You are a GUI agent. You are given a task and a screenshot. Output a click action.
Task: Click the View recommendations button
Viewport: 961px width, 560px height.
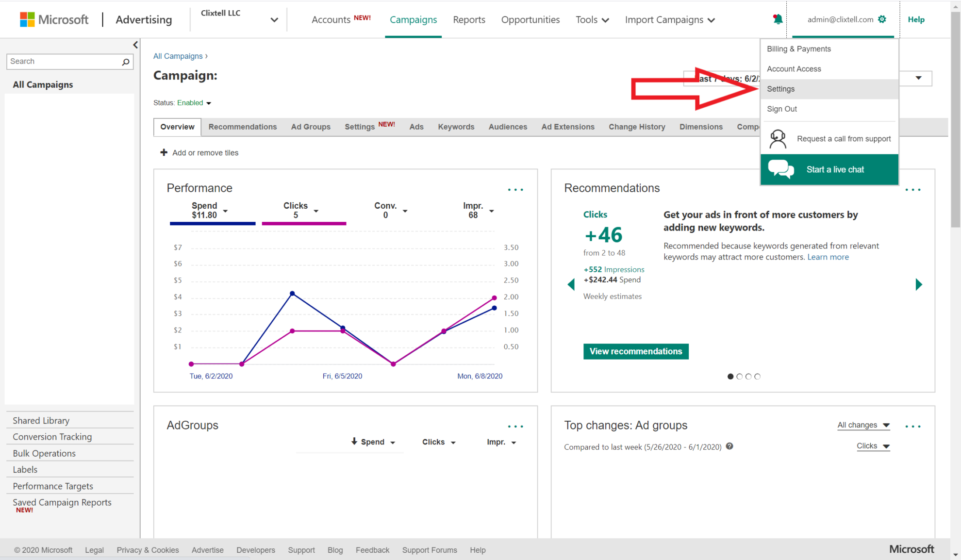point(636,351)
